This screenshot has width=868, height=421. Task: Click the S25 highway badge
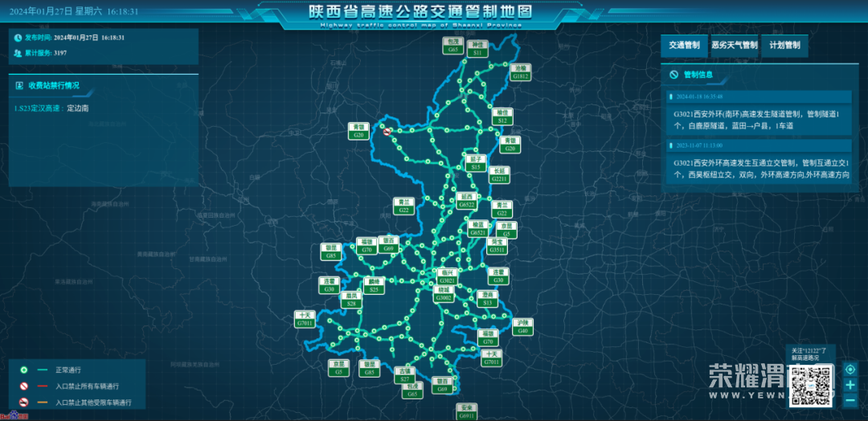pos(375,285)
